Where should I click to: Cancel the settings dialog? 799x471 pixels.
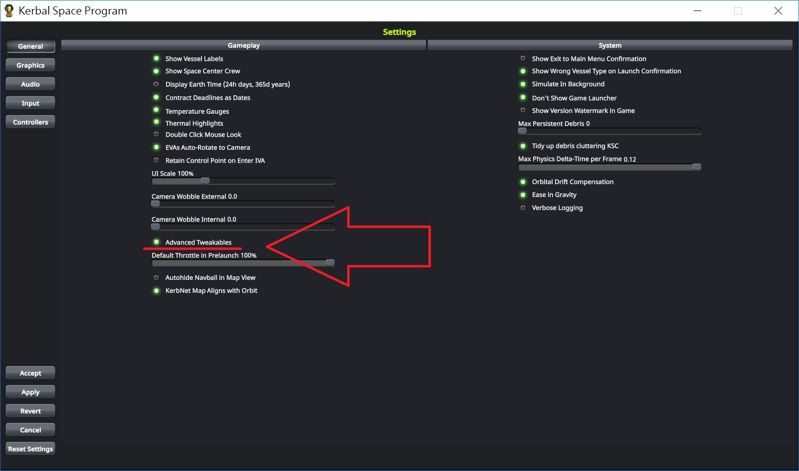(31, 430)
